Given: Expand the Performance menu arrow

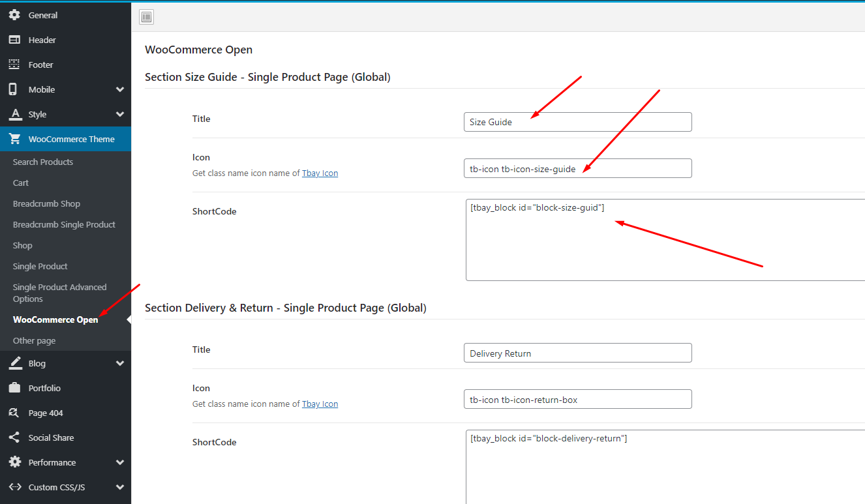Looking at the screenshot, I should click(120, 462).
